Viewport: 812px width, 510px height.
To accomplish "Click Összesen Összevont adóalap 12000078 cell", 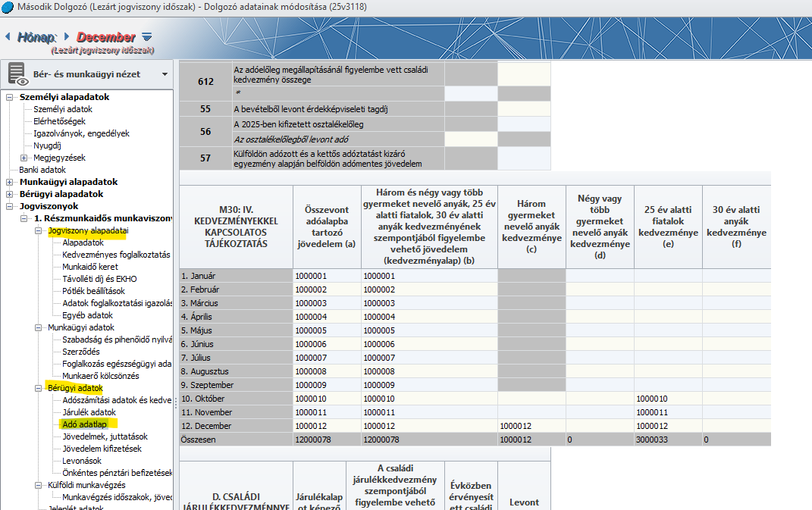I will 327,440.
